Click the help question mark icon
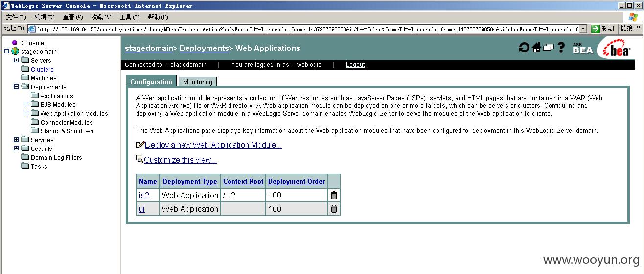This screenshot has width=644, height=274. coord(561,48)
